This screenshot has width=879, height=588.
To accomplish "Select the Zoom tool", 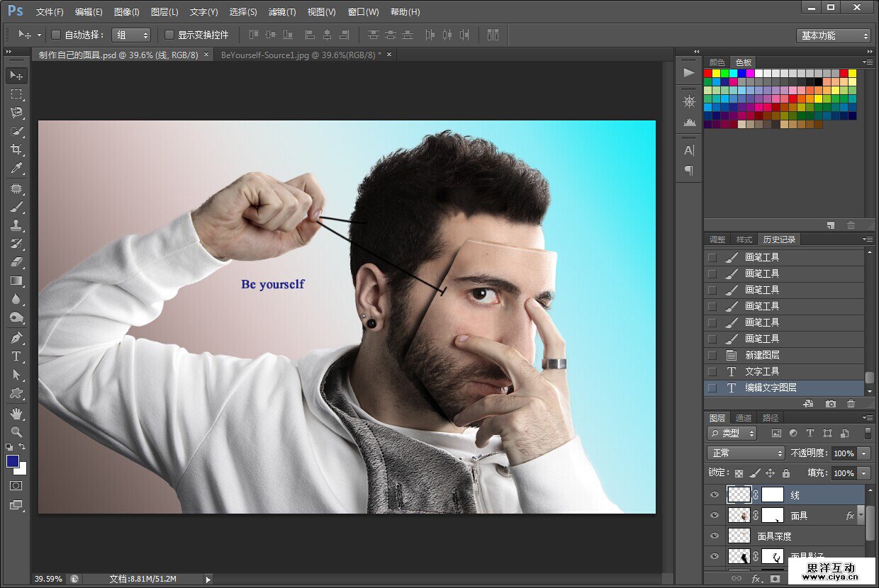I will [16, 431].
